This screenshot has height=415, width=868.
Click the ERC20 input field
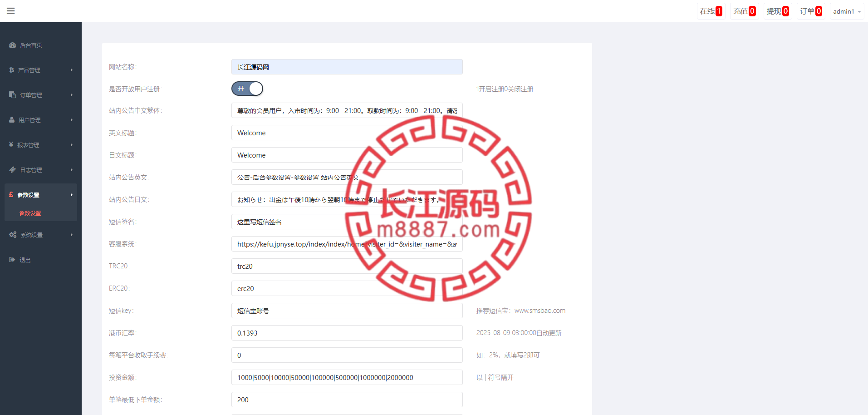(x=347, y=288)
